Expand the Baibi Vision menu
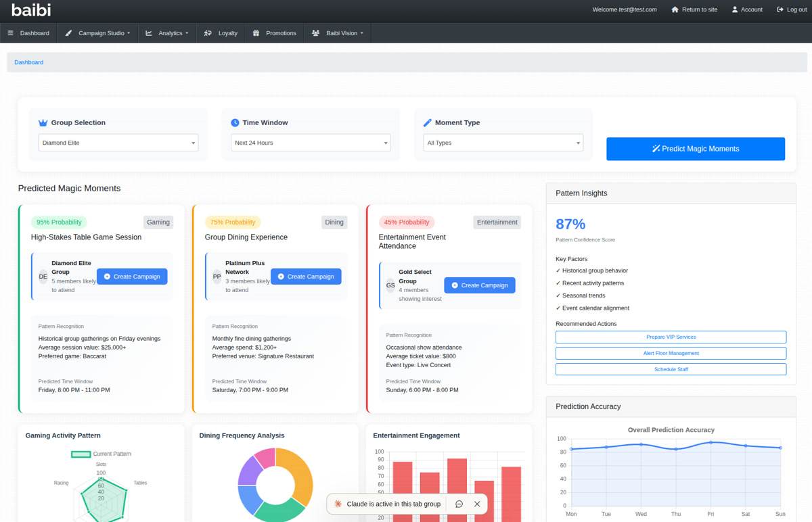The image size is (812, 522). (x=338, y=33)
